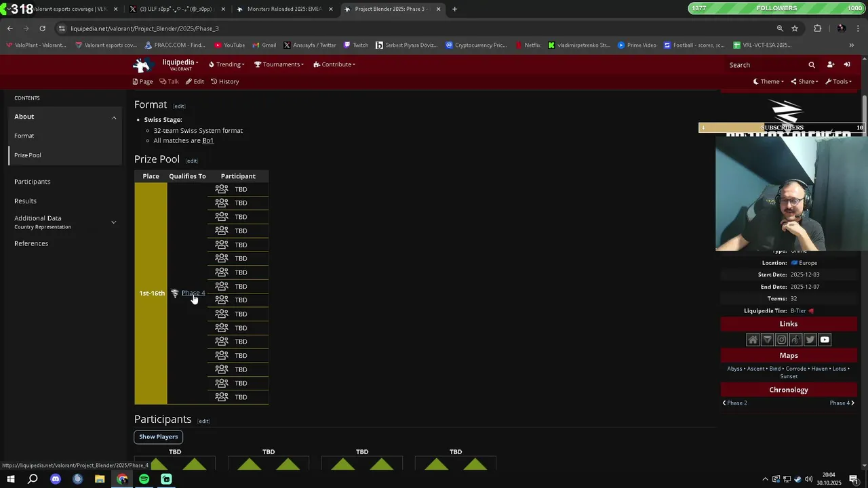This screenshot has height=488, width=868.
Task: Open the Twitter icon under Links
Action: point(810,340)
